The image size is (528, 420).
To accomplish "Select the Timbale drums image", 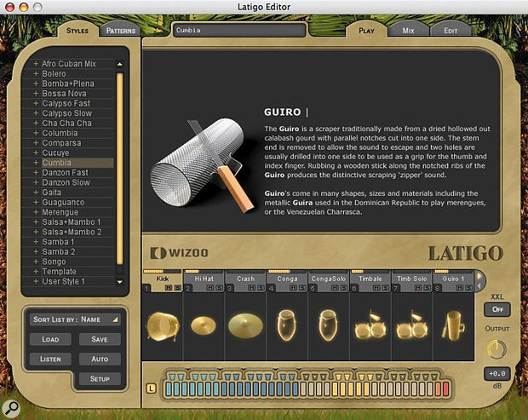I will coord(370,326).
